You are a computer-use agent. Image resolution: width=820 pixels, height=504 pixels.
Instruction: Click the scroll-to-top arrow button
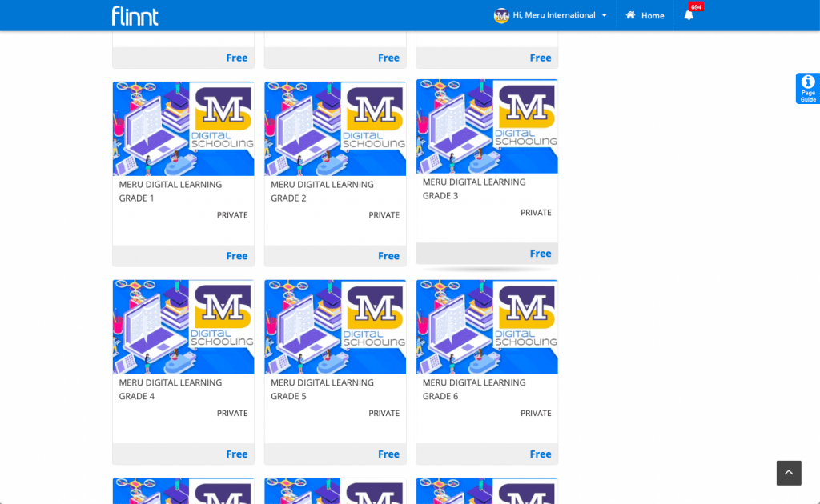point(788,473)
